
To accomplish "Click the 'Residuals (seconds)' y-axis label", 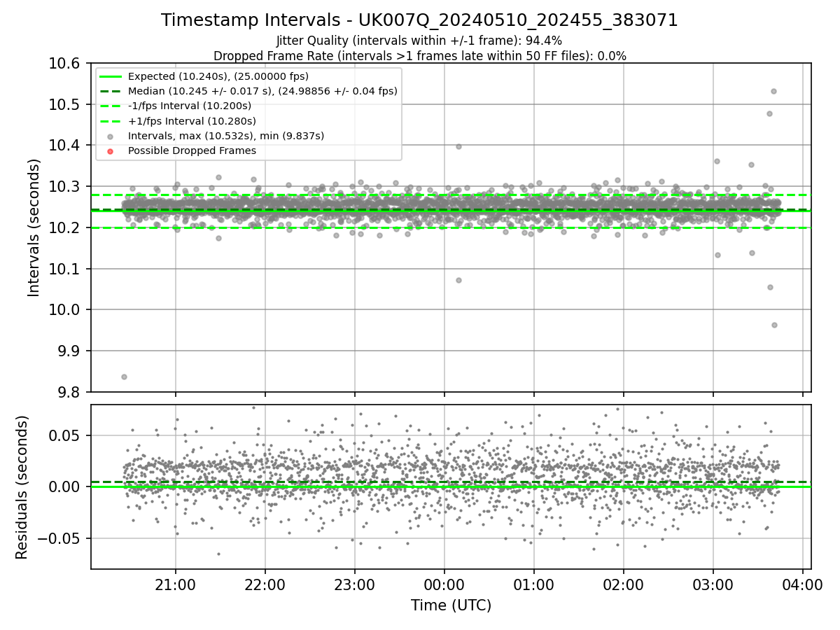I will [x=22, y=487].
